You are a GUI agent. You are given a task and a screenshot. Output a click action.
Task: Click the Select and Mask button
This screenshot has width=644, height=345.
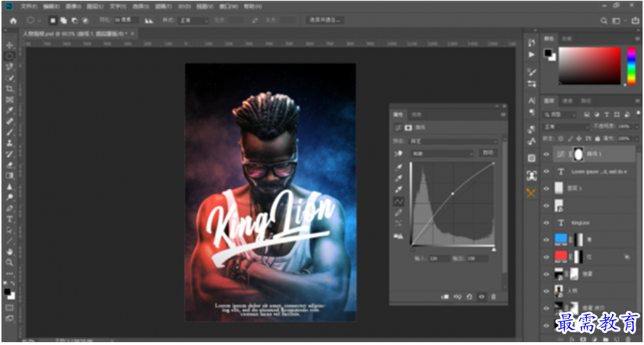(325, 20)
